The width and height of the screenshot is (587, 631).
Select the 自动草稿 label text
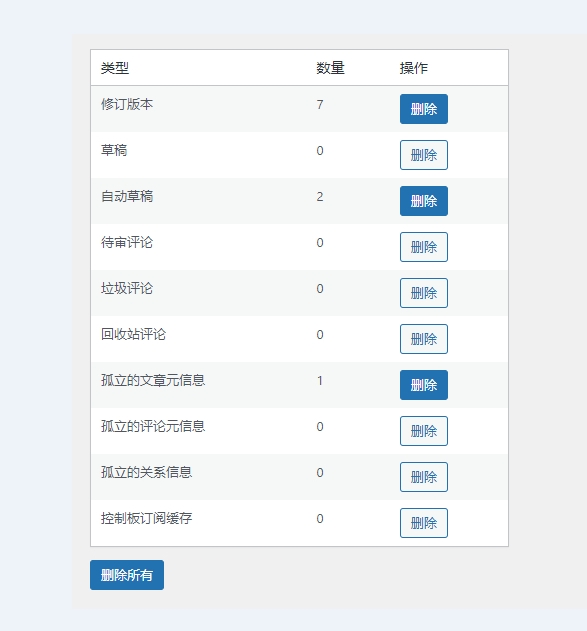pyautogui.click(x=127, y=196)
